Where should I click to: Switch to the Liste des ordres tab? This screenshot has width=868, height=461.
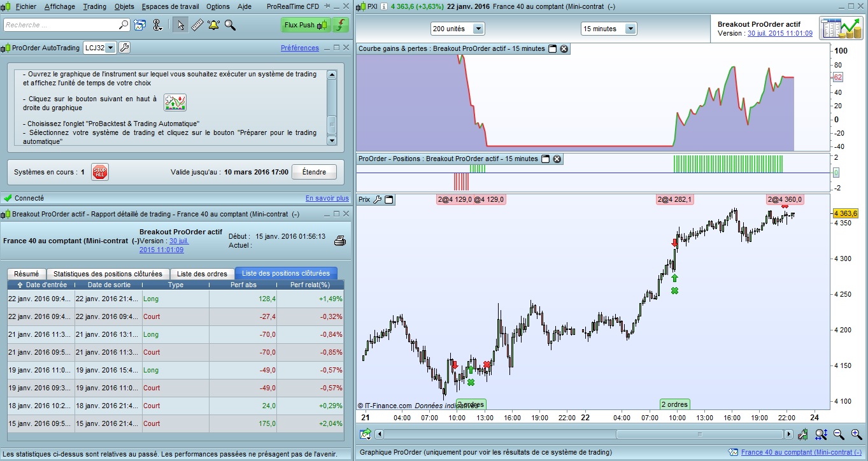202,274
